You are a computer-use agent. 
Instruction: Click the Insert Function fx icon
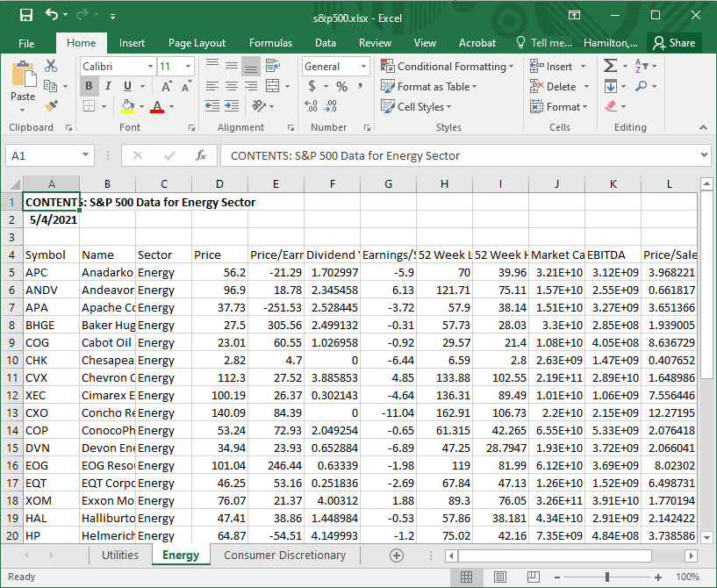[201, 155]
